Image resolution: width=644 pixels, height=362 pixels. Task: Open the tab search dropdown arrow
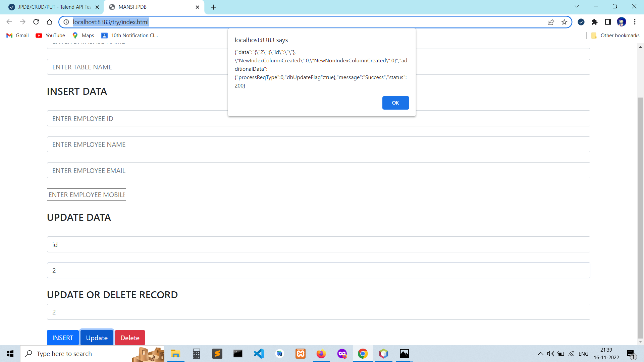click(577, 6)
